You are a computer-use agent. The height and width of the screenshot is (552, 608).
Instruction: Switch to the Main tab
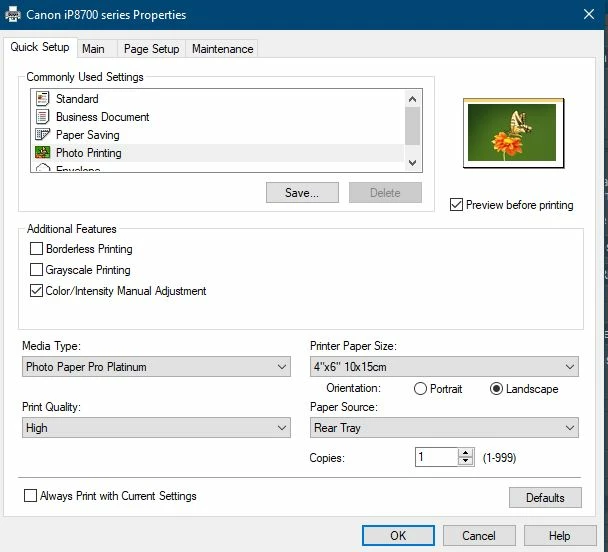97,49
